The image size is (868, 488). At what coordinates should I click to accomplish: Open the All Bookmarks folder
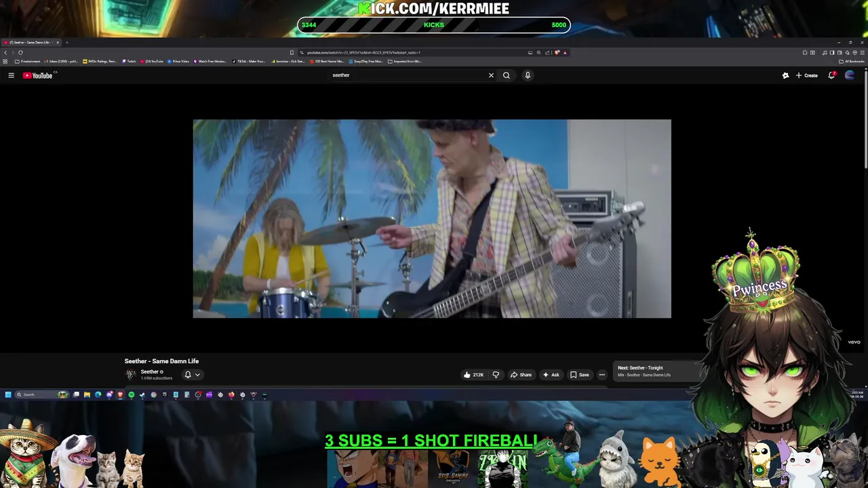[x=851, y=61]
